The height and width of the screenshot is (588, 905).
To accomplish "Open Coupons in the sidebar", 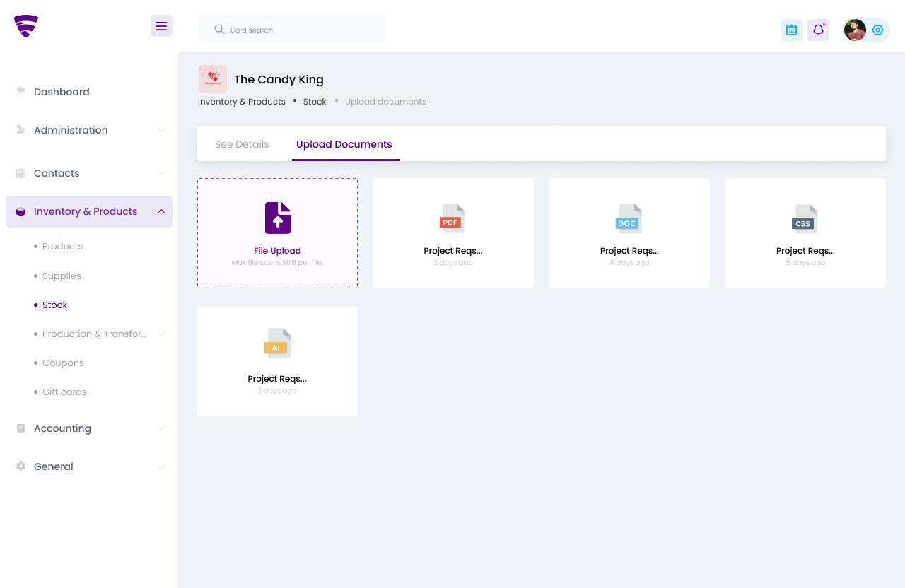I will 63,363.
